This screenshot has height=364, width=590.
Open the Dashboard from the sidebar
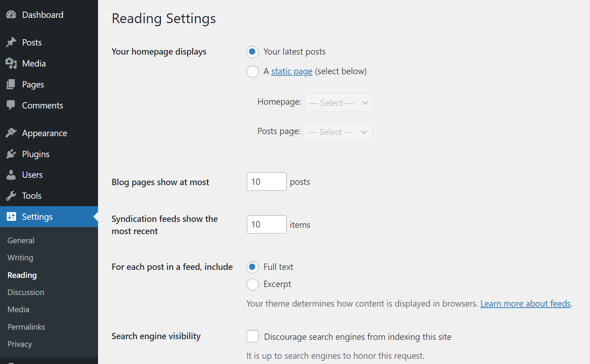click(x=12, y=14)
